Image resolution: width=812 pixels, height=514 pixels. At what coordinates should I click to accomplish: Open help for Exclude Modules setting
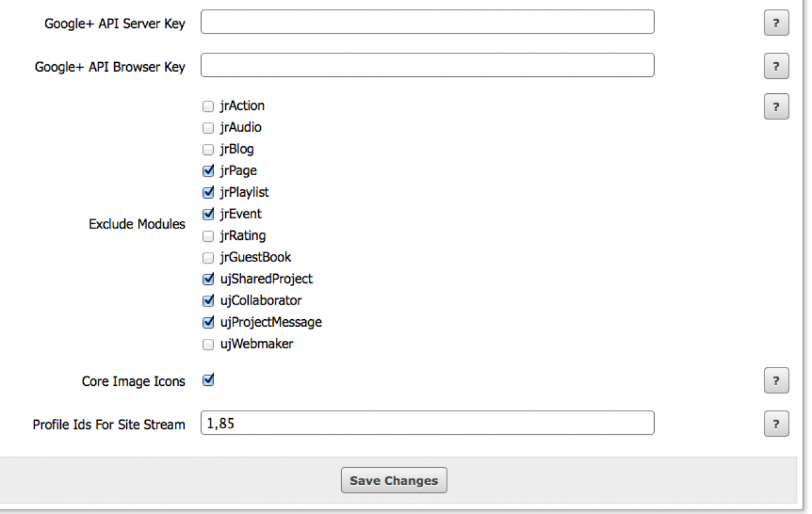click(x=776, y=107)
